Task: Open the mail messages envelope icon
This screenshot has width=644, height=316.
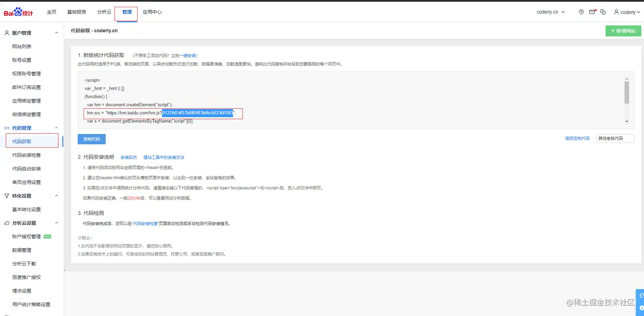Action: (592, 12)
